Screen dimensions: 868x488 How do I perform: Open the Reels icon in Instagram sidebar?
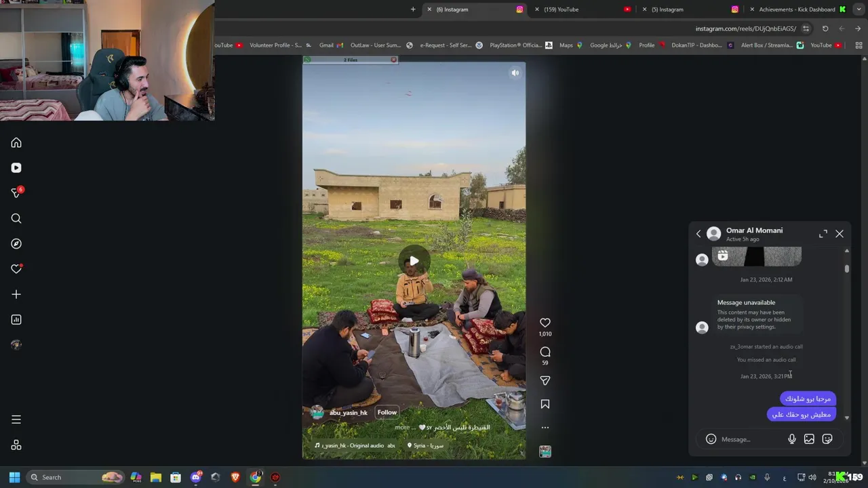(x=16, y=168)
